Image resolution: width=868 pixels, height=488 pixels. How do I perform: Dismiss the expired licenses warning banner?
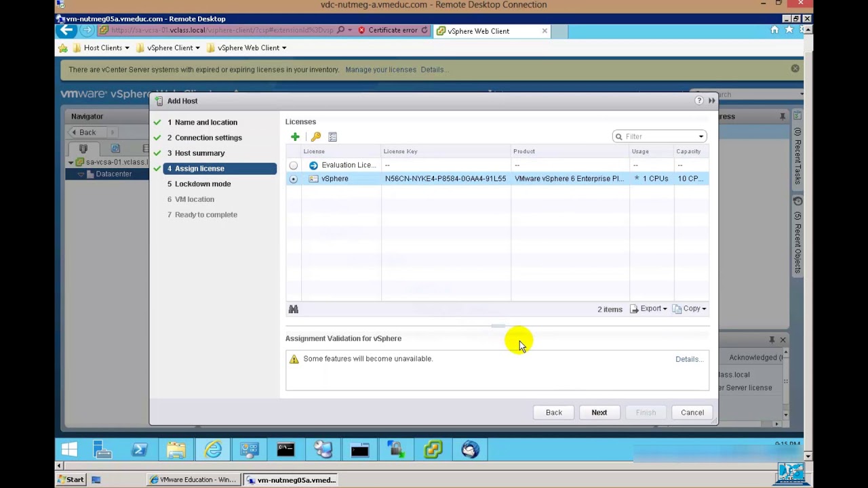coord(795,68)
